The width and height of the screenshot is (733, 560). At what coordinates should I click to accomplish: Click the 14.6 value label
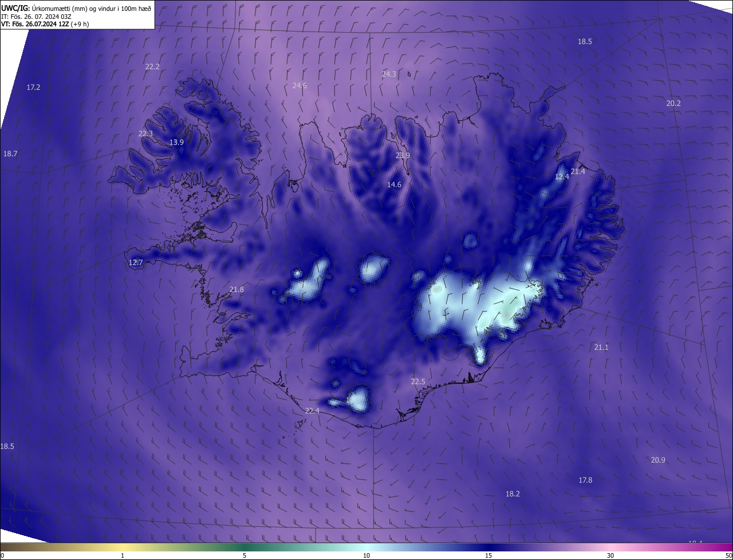(x=394, y=184)
